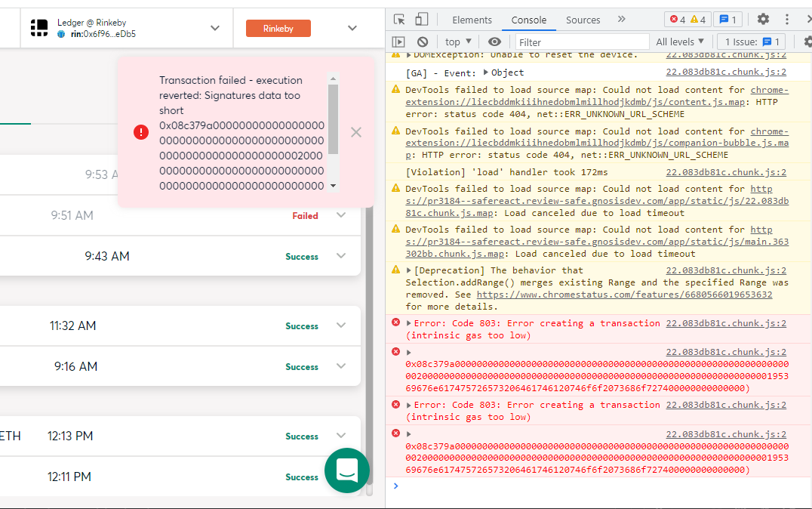The width and height of the screenshot is (812, 509).
Task: Expand the first Code 803 error
Action: click(408, 323)
